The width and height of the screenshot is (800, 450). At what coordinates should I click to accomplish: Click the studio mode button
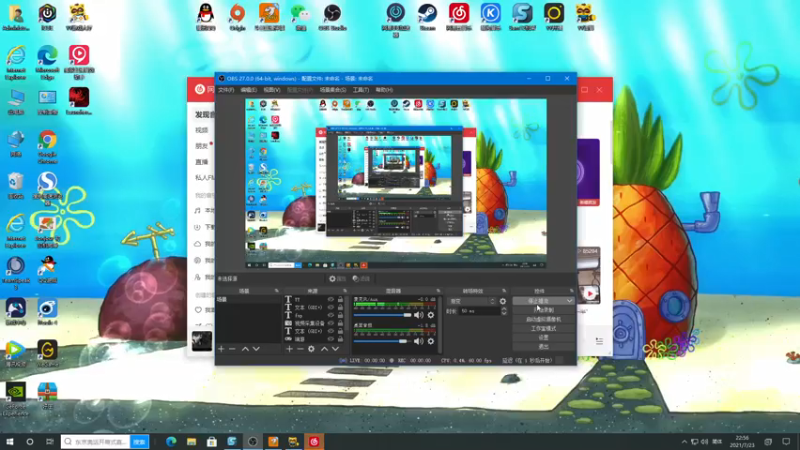tap(543, 329)
